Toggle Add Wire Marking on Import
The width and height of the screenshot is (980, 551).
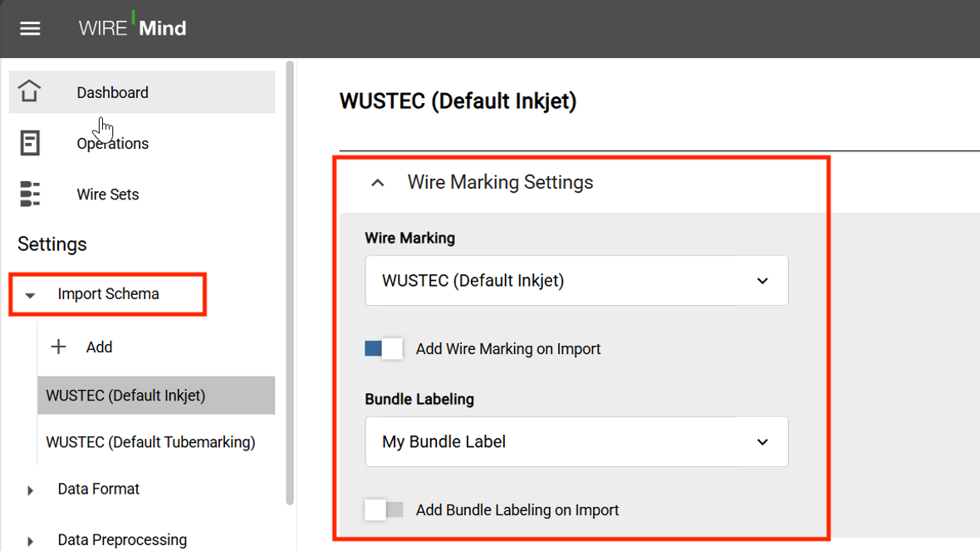(384, 348)
